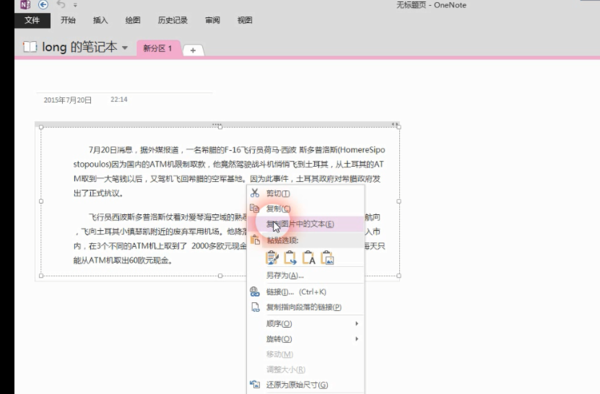Click the container's expand arrows at top right

(395, 124)
